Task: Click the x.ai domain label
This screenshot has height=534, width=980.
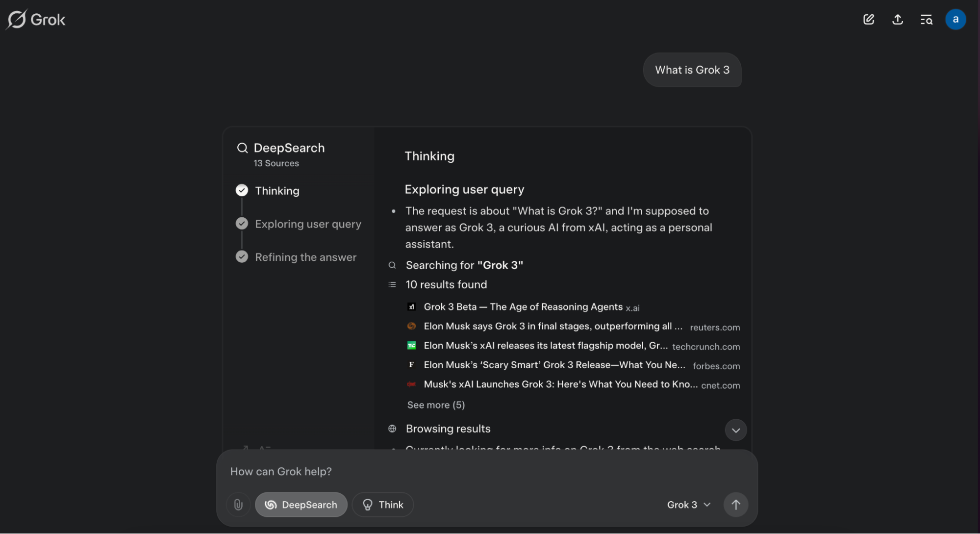Action: [632, 308]
